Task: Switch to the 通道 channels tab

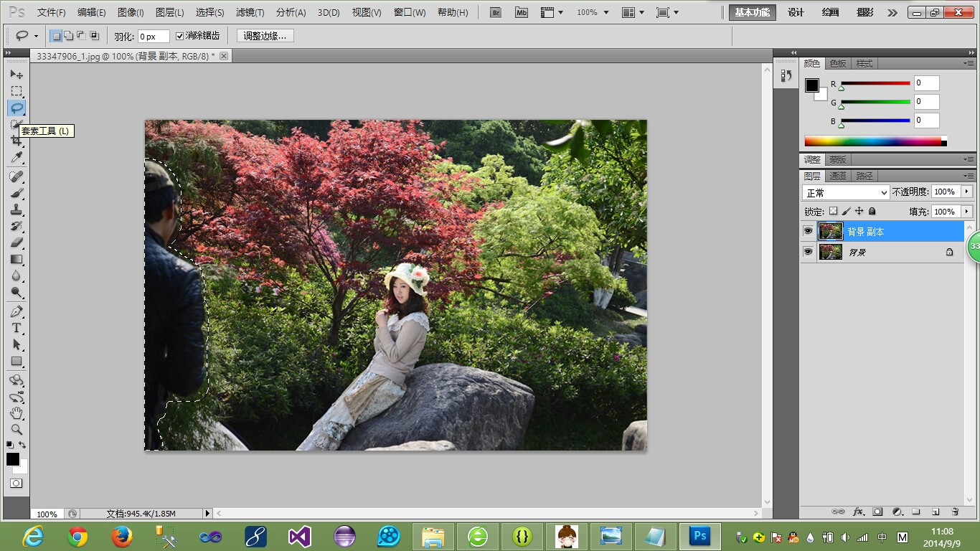Action: point(838,176)
